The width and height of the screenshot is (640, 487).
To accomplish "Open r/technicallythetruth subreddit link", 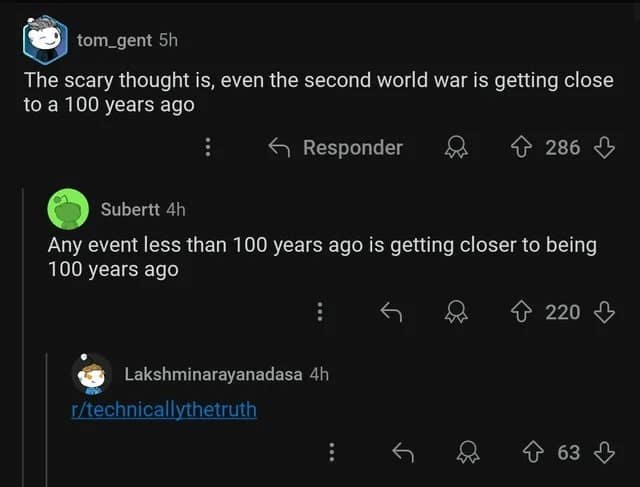I will tap(166, 410).
